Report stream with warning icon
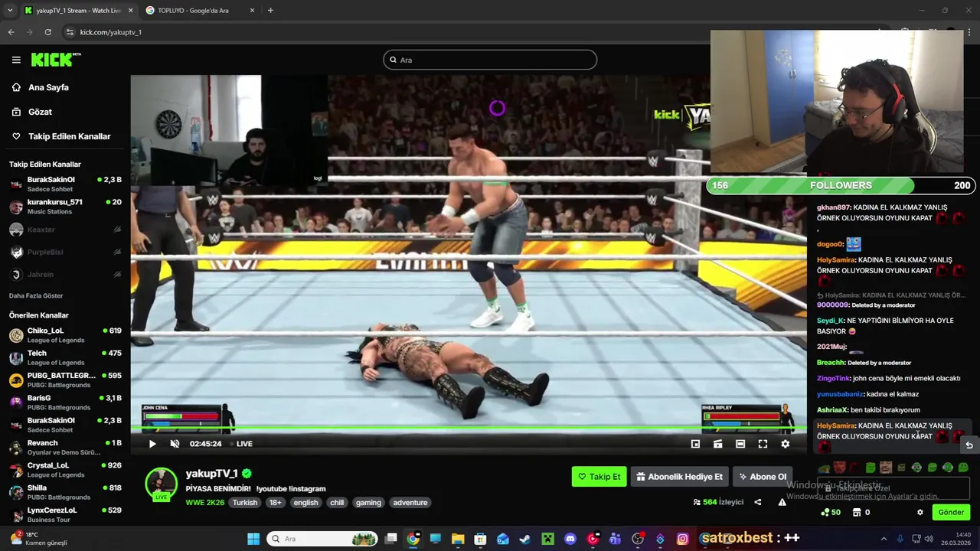 point(782,502)
